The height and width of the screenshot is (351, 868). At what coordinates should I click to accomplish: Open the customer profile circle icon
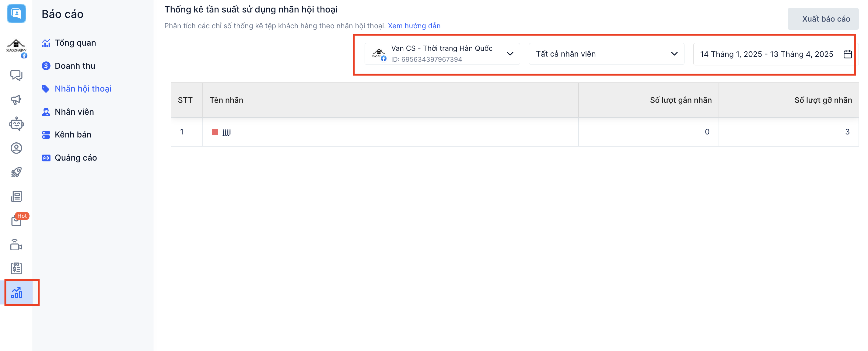coord(16,148)
